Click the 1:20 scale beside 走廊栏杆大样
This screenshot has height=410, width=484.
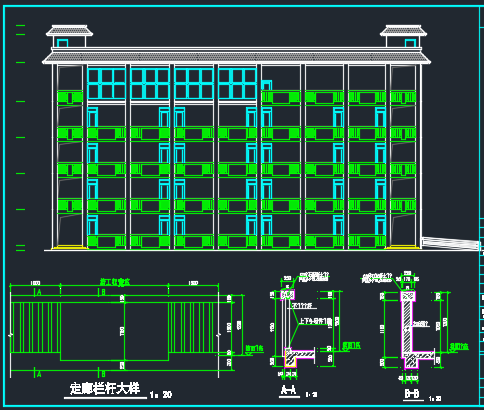161,395
